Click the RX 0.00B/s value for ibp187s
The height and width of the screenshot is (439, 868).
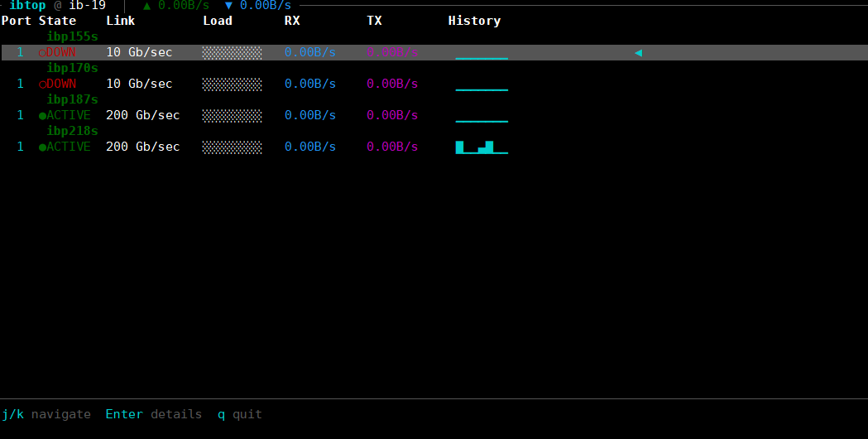pos(310,116)
